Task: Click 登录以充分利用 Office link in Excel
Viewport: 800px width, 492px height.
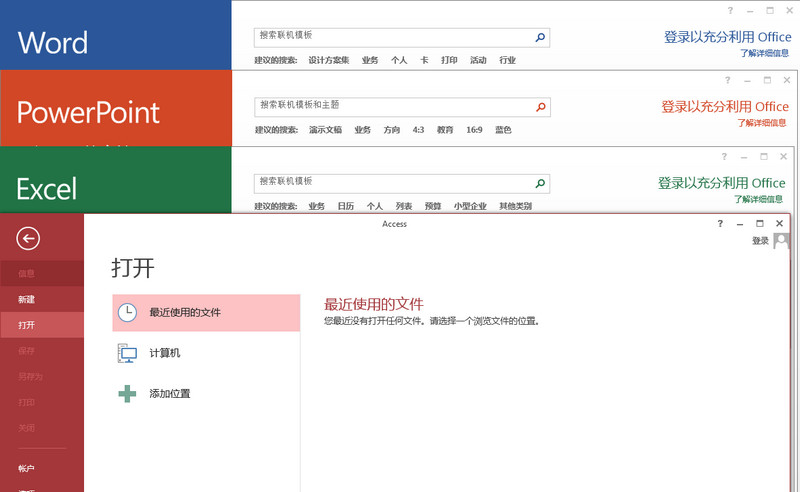Action: click(x=721, y=183)
